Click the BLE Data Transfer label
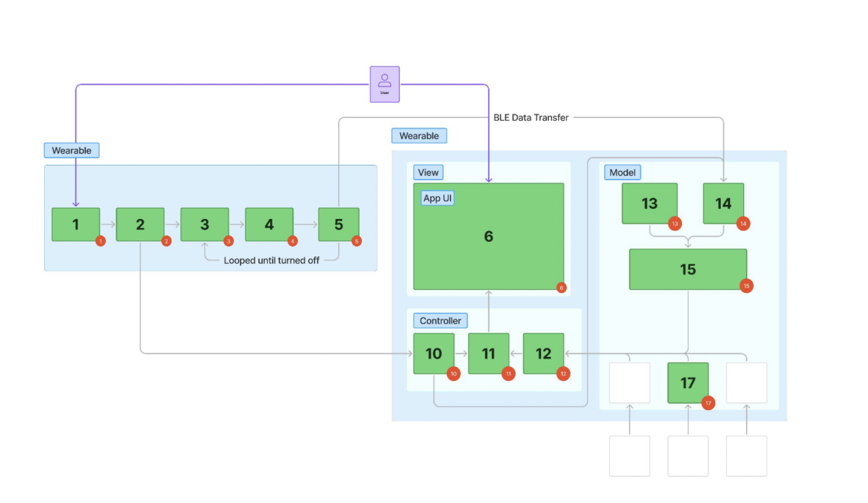 pos(531,118)
